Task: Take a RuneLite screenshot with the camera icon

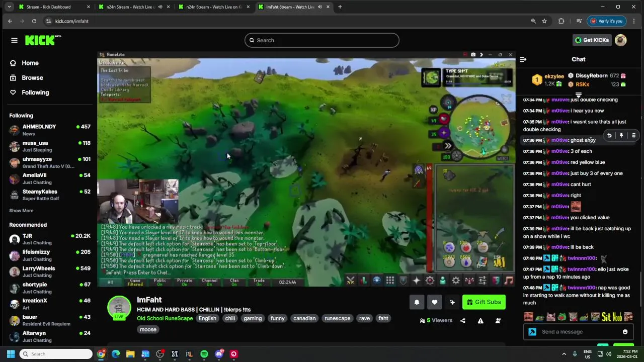Action: click(x=473, y=55)
